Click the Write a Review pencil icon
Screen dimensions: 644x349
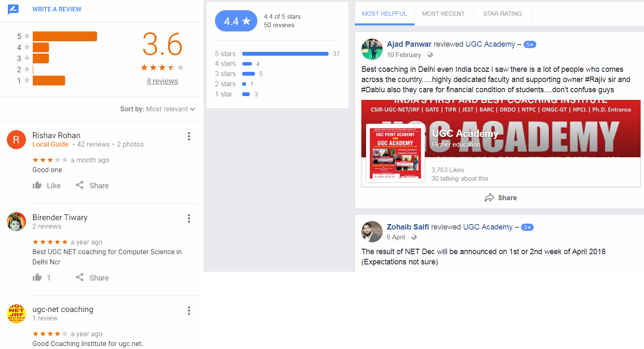pyautogui.click(x=13, y=9)
